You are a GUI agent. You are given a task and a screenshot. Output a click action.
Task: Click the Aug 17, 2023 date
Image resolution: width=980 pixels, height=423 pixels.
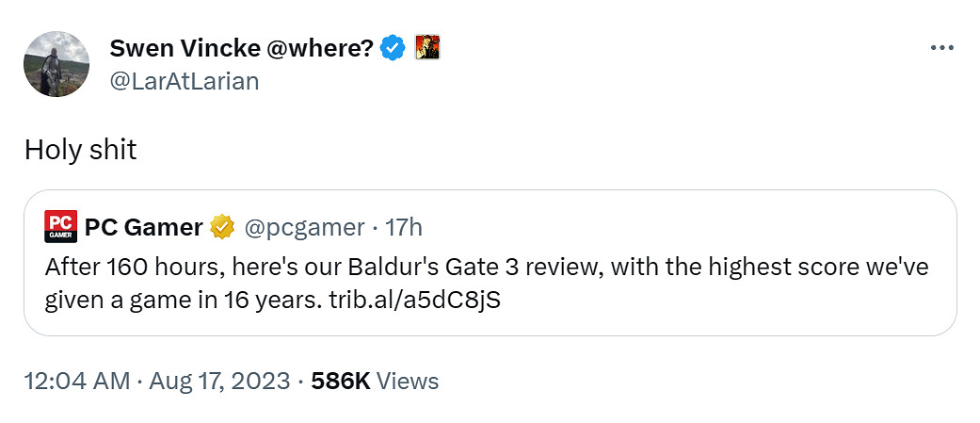point(220,381)
